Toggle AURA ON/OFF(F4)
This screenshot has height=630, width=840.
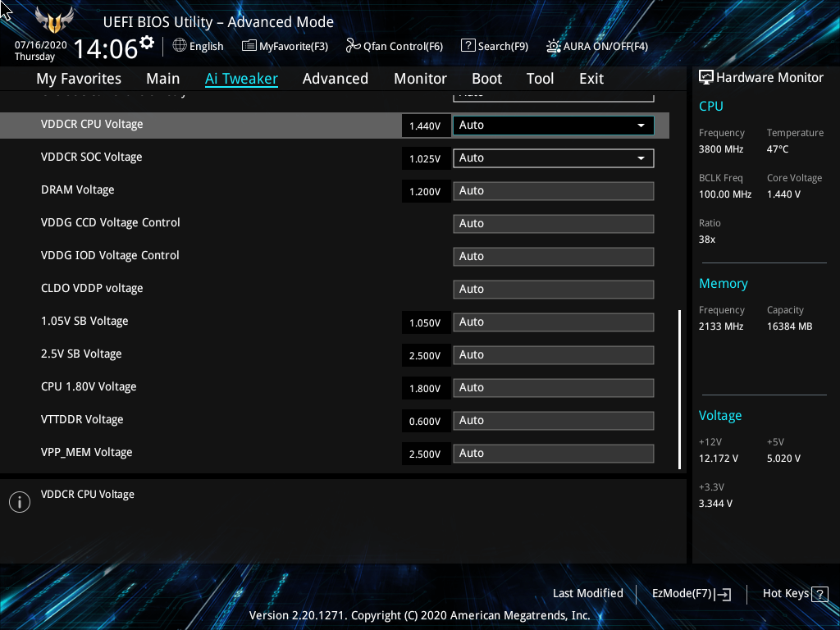(597, 46)
